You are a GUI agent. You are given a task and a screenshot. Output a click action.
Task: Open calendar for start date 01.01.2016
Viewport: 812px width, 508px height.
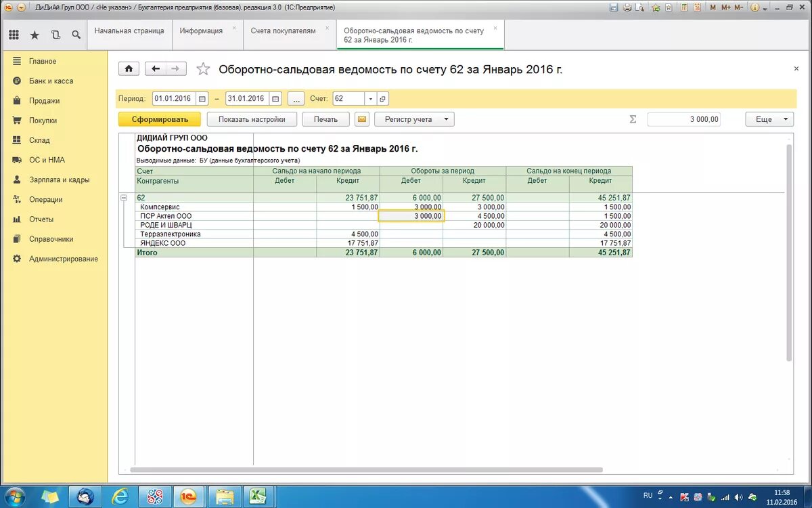[202, 98]
